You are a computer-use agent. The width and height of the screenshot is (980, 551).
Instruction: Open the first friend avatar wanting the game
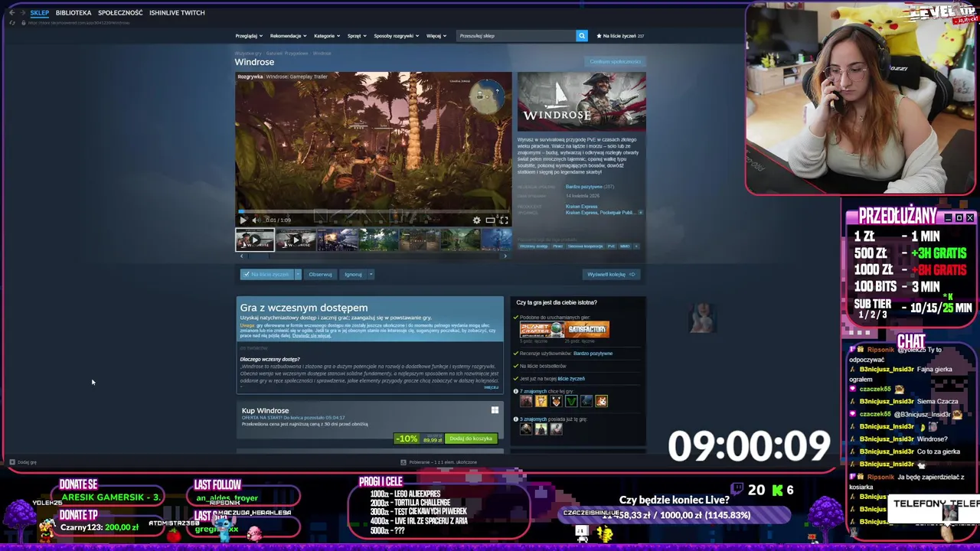point(526,401)
